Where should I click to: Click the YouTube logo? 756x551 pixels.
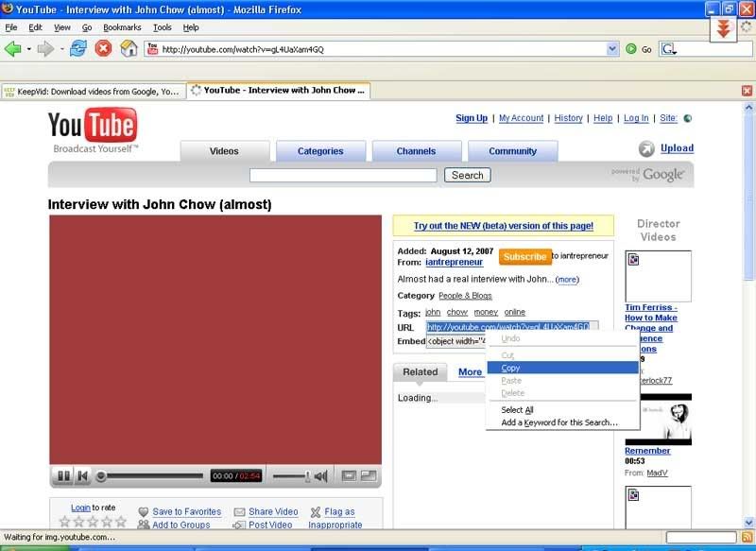pos(93,126)
